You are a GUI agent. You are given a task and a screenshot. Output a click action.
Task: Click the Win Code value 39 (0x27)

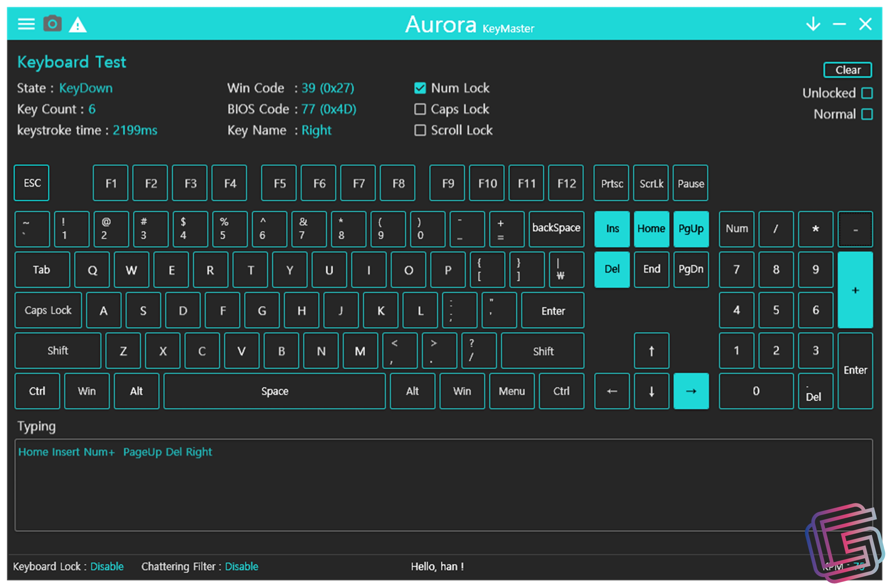pyautogui.click(x=328, y=88)
